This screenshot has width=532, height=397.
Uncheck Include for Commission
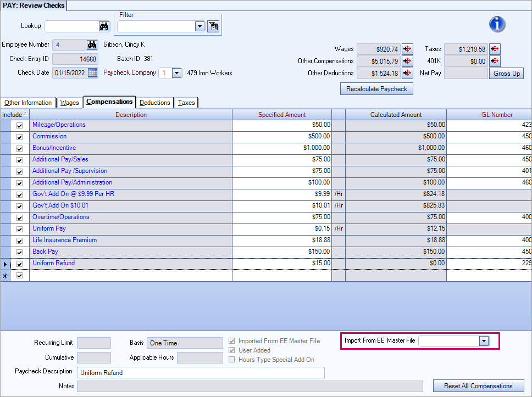tap(20, 137)
